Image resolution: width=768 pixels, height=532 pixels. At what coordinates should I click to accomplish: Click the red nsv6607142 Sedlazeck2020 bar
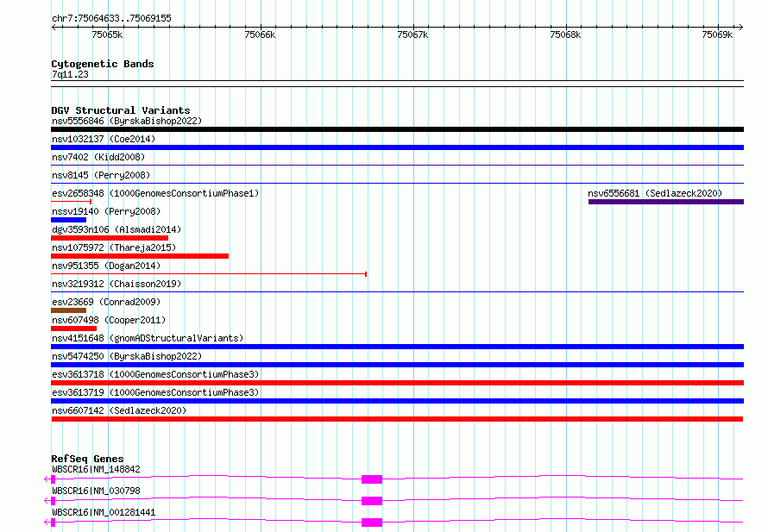[397, 419]
